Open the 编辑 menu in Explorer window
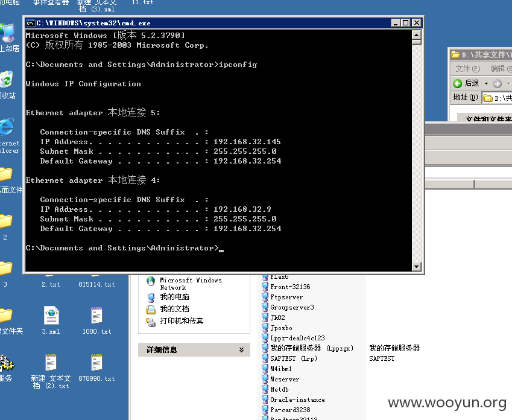 [501, 69]
